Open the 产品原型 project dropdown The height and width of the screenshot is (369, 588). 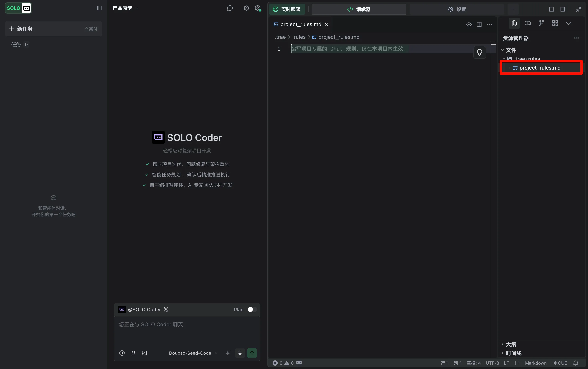(x=126, y=8)
